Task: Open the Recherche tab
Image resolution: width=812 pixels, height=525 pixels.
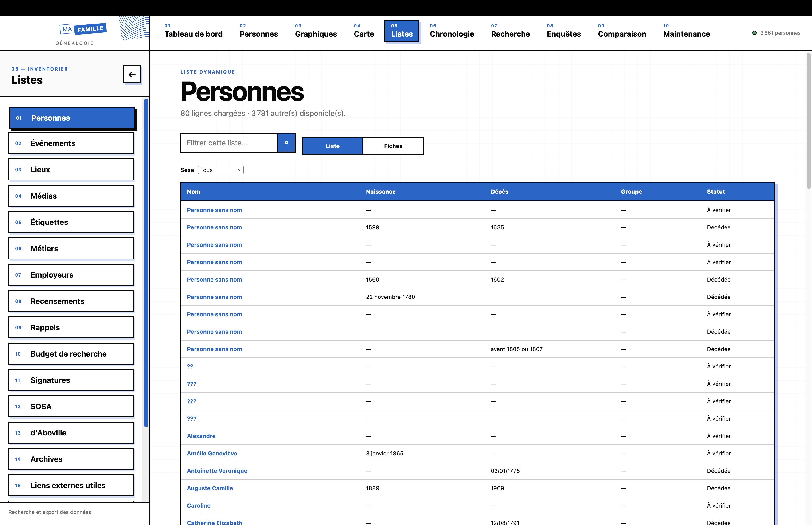Action: pyautogui.click(x=510, y=31)
